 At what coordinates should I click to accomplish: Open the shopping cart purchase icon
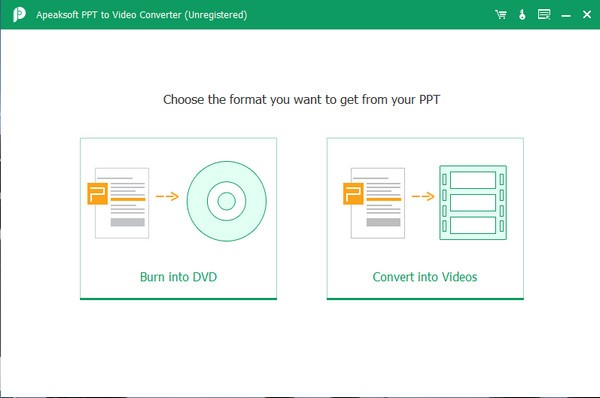(501, 15)
